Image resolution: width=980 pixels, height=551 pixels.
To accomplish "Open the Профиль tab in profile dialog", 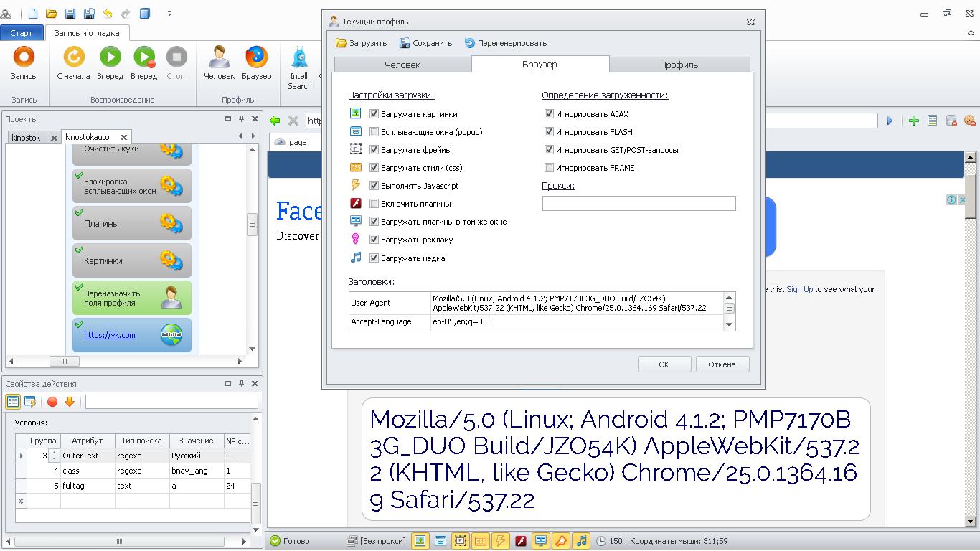I will pyautogui.click(x=679, y=65).
